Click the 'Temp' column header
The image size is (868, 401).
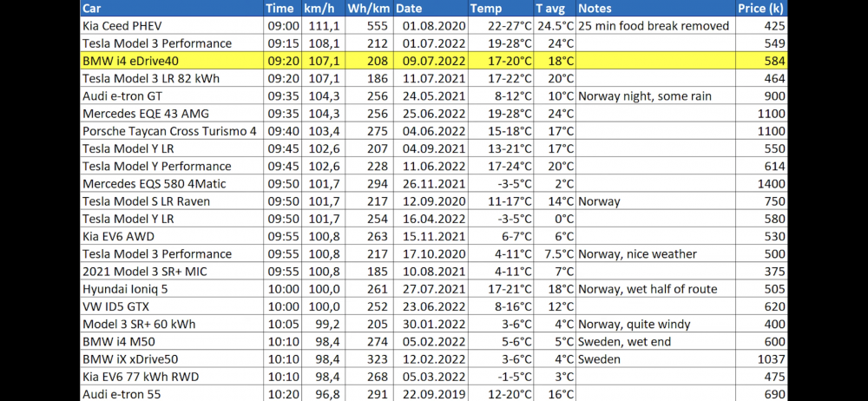pos(501,9)
